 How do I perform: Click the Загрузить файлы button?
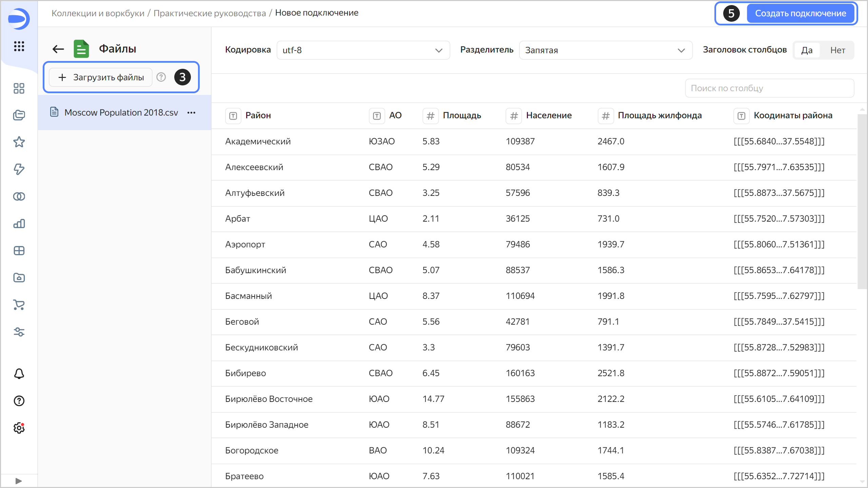[101, 77]
